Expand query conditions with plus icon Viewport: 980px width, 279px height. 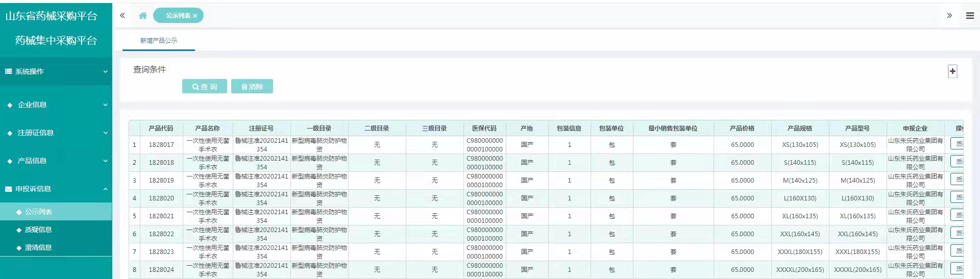[952, 71]
